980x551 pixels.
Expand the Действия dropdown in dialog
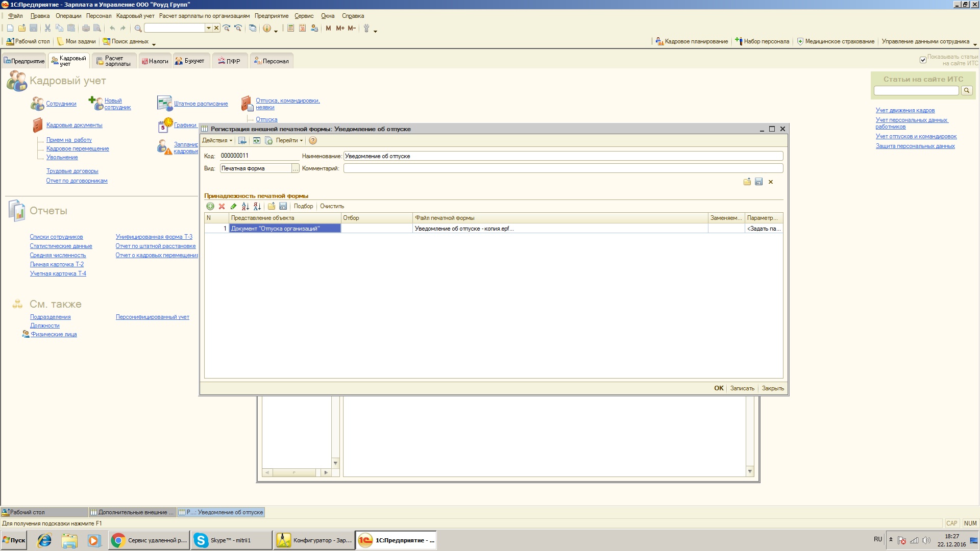217,140
